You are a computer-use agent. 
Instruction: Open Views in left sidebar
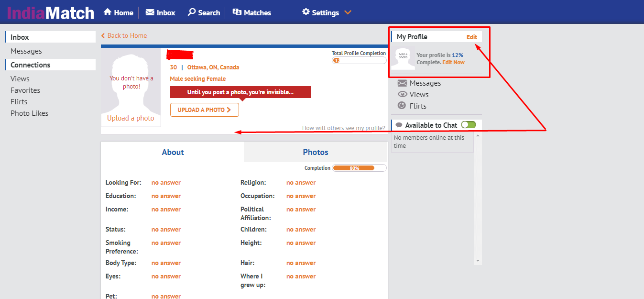[x=20, y=79]
